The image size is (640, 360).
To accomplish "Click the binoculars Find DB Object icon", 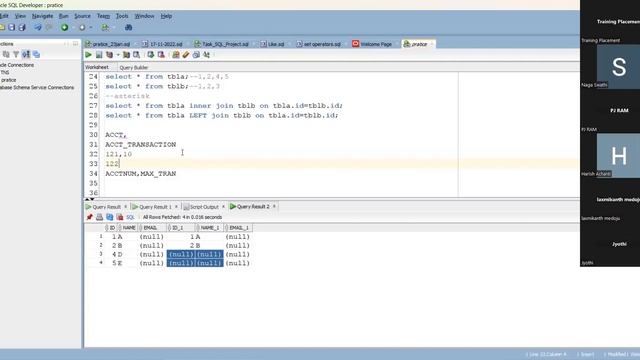I will [x=129, y=27].
